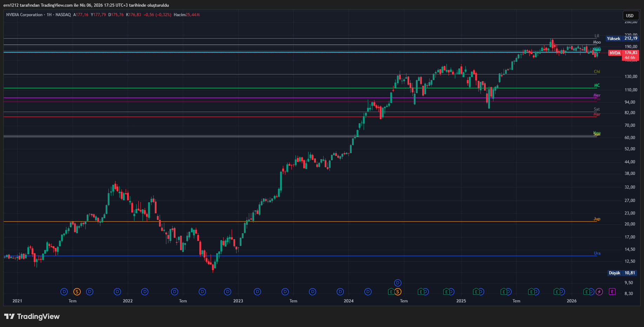The image size is (644, 327).
Task: Open the USD currency selector
Action: (x=630, y=15)
